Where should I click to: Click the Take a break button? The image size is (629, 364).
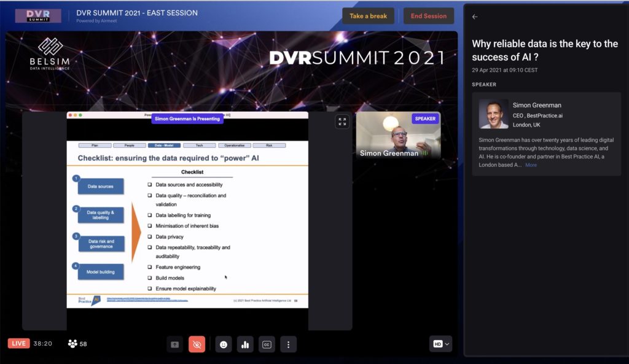(369, 16)
